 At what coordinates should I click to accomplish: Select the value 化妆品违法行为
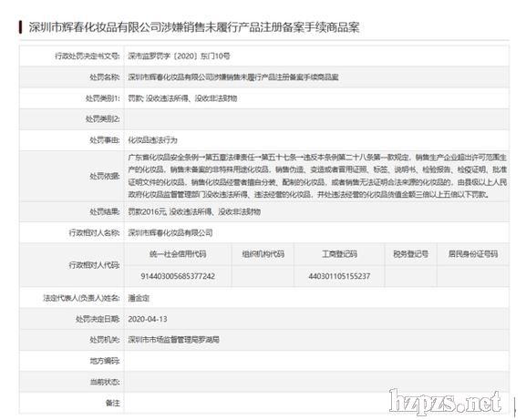tap(152, 140)
